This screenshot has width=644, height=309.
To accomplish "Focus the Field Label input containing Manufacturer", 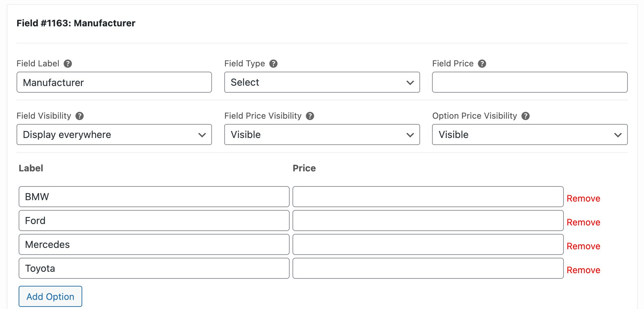I will point(114,83).
